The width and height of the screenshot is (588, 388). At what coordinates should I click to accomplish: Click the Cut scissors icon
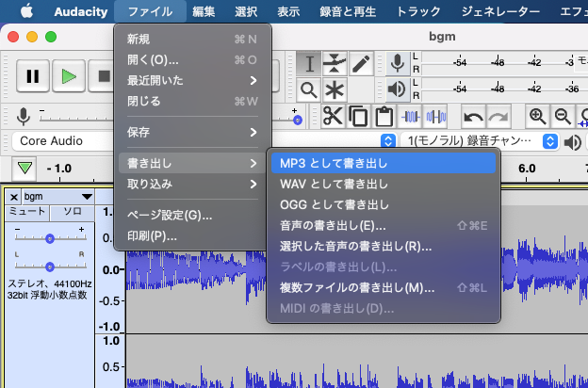point(333,117)
